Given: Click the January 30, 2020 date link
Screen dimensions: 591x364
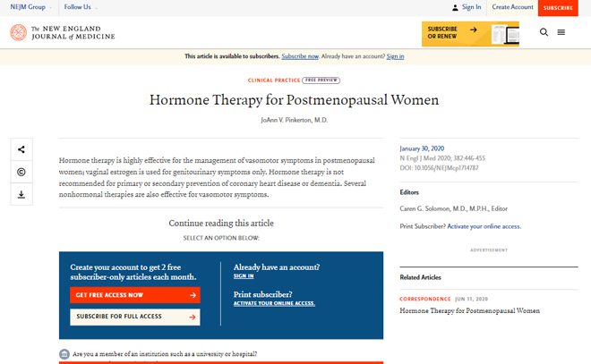Looking at the screenshot, I should (422, 148).
